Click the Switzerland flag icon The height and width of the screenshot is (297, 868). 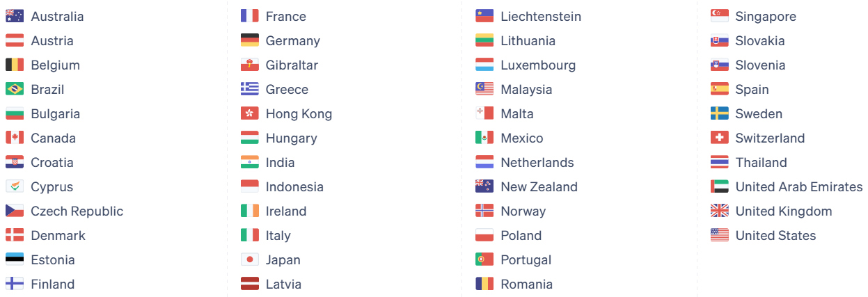pos(720,138)
